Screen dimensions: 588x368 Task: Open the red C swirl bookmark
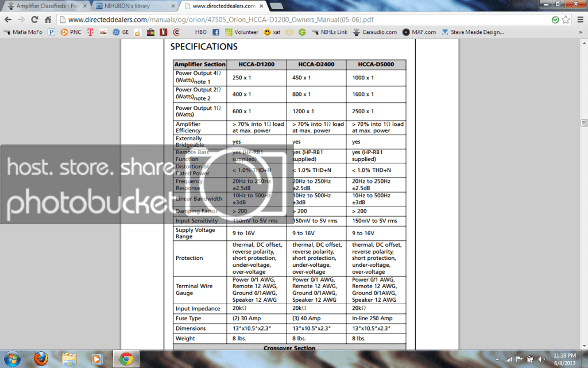(x=176, y=32)
